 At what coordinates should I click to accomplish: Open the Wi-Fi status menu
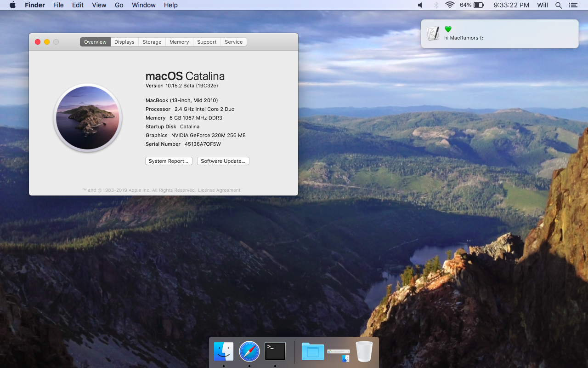(x=450, y=5)
